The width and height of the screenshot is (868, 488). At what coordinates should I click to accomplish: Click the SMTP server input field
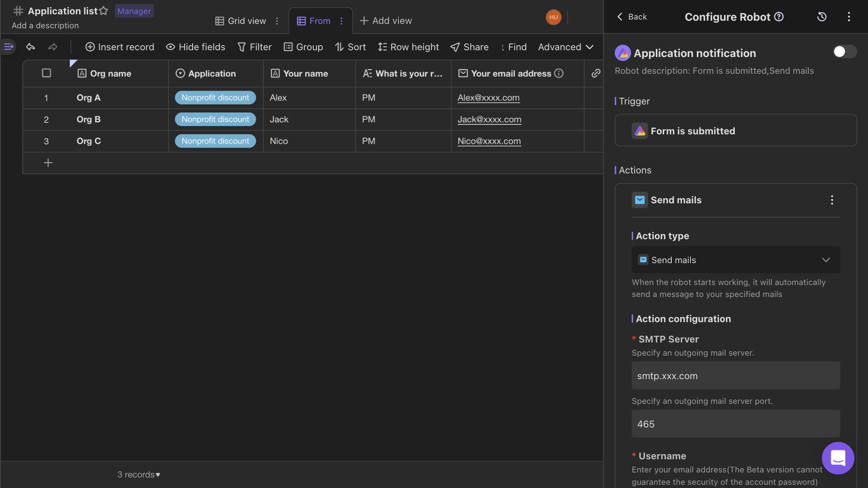coord(736,376)
